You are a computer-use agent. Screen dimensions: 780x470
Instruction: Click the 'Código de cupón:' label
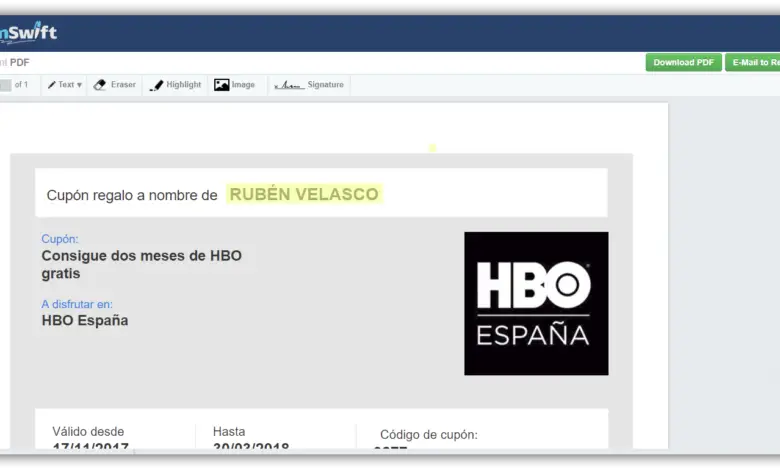[x=429, y=435]
